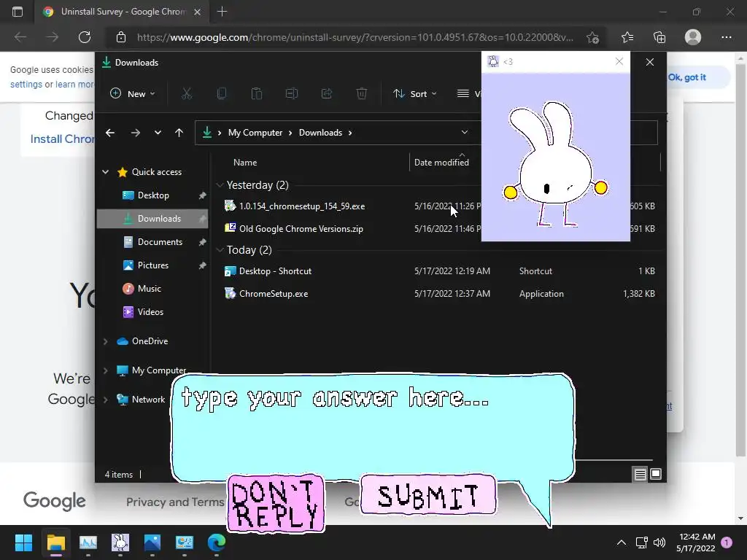Click the SUBMIT pink button
747x560 pixels.
[427, 495]
